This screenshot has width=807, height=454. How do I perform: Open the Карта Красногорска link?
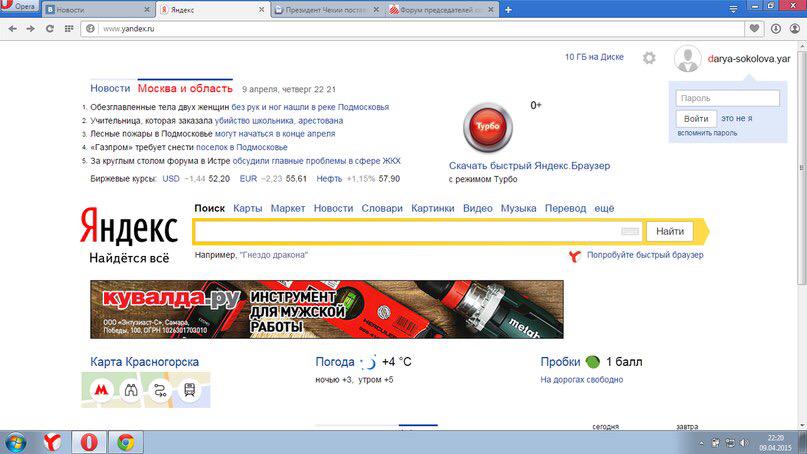[144, 362]
